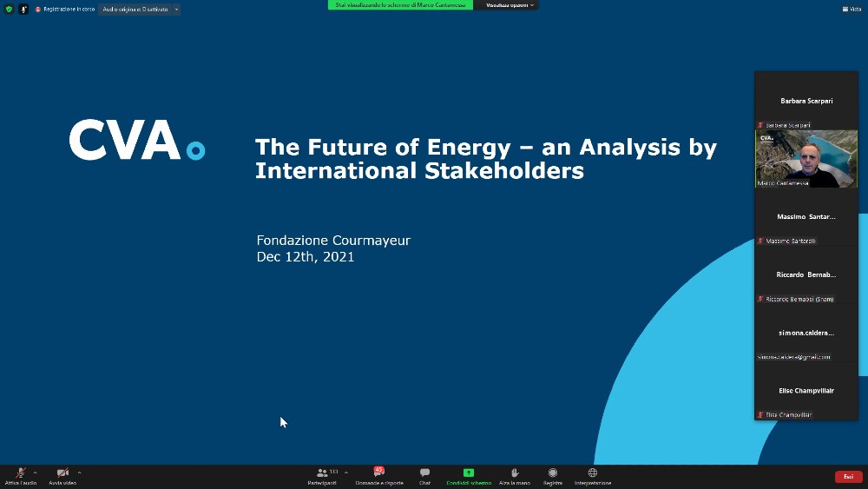Raise hand with Alza la mano
The image size is (868, 489).
(x=514, y=476)
